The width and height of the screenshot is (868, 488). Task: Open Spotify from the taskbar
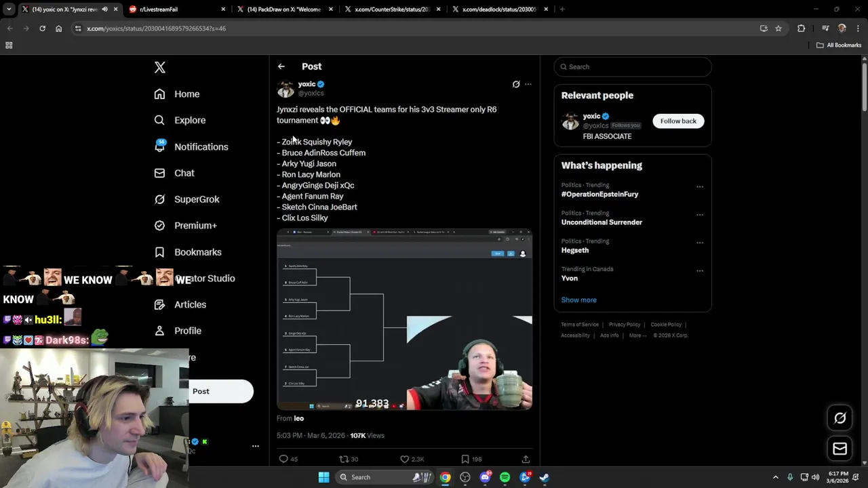click(505, 477)
